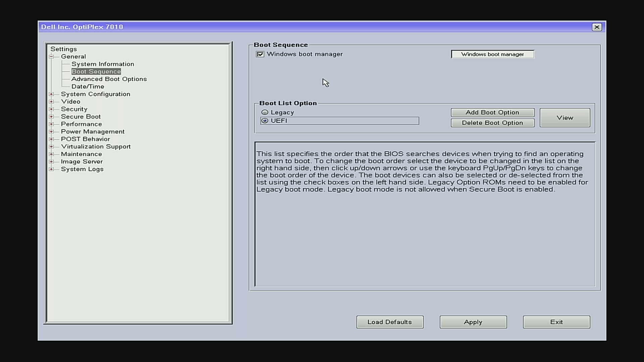
Task: Click the Image Server label
Action: tap(82, 162)
